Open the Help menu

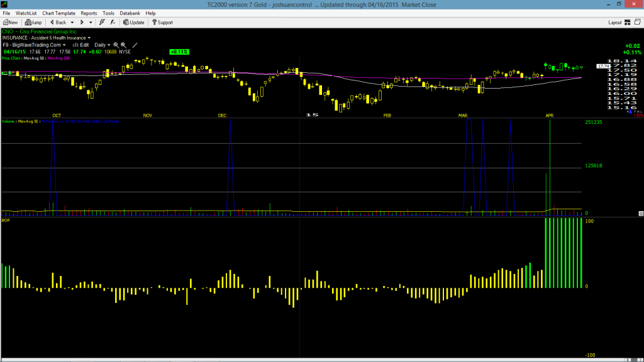pos(151,13)
